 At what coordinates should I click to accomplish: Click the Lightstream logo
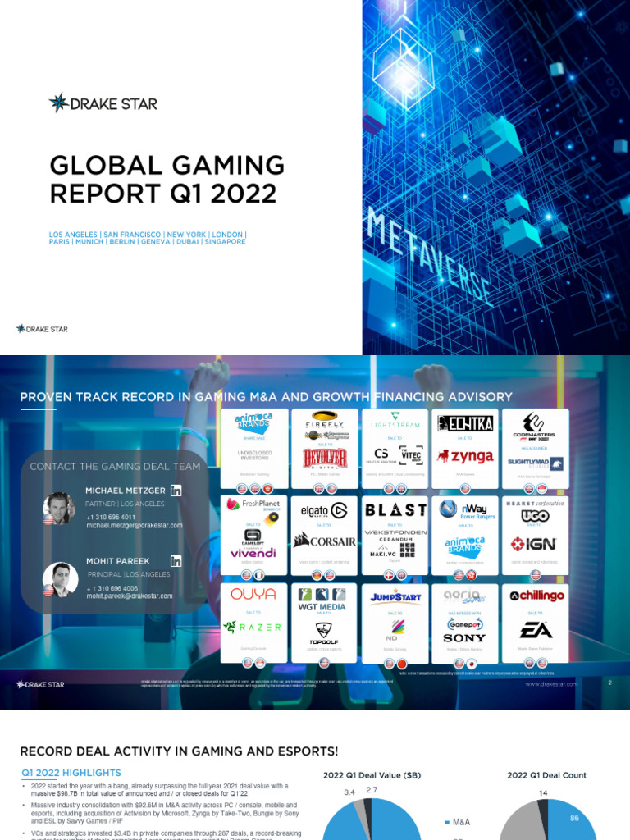point(395,421)
